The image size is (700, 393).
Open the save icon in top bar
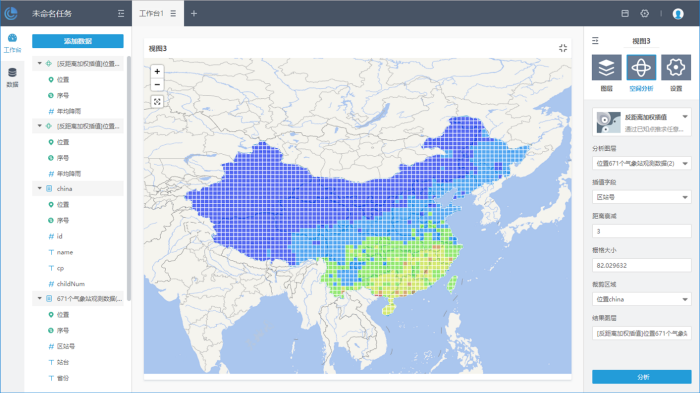click(x=625, y=13)
